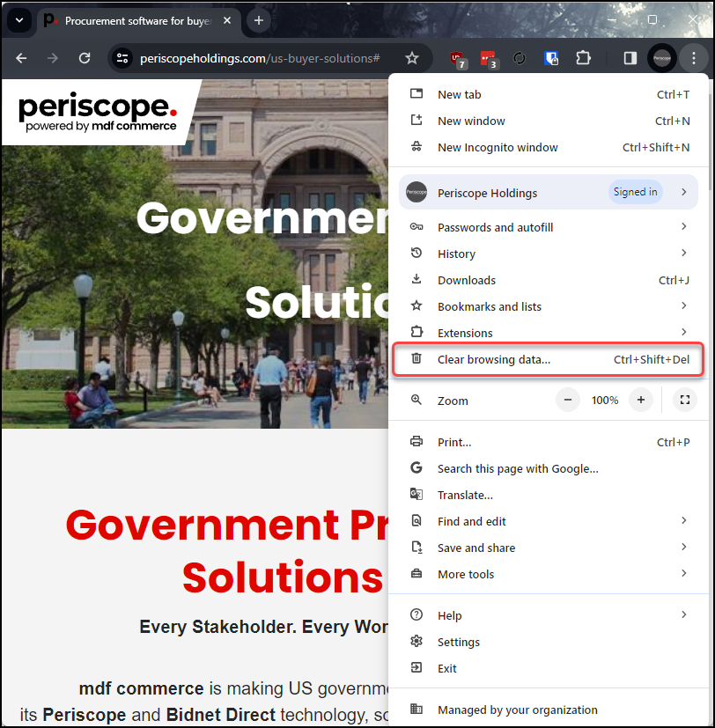Screen dimensions: 715x728
Task: Open the History menu item
Action: [x=549, y=254]
